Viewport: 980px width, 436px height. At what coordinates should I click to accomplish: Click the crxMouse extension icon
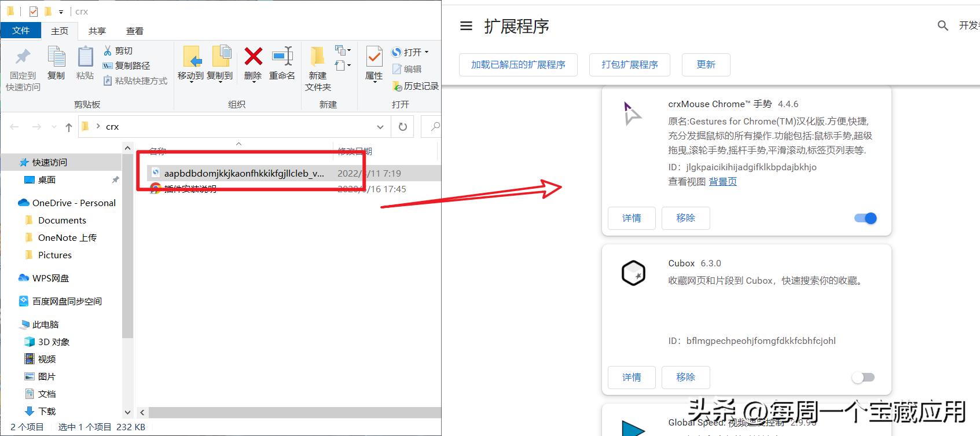click(x=632, y=113)
